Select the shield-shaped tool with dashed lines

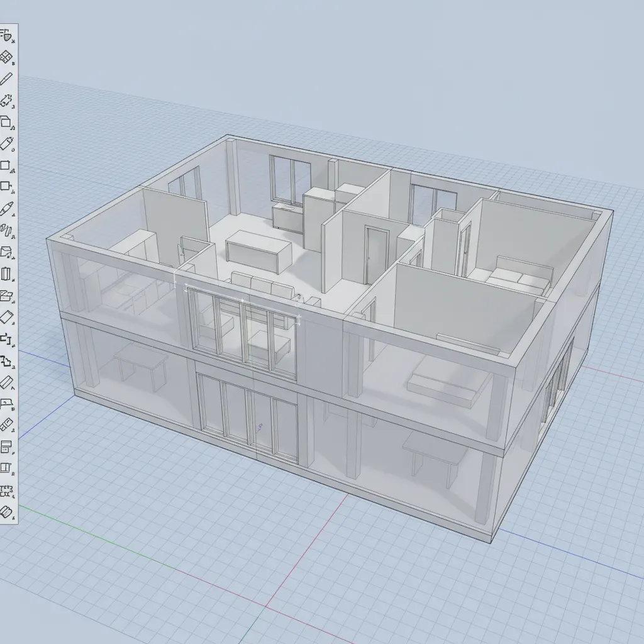click(7, 36)
